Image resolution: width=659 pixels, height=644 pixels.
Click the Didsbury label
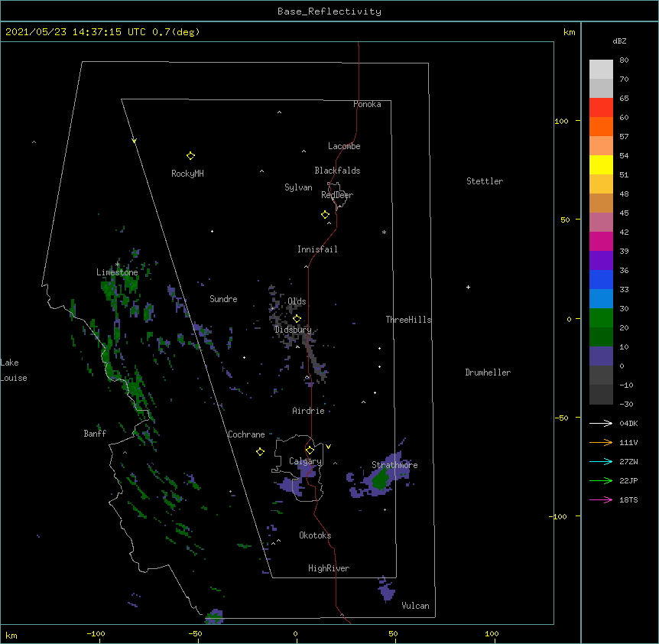(x=294, y=330)
